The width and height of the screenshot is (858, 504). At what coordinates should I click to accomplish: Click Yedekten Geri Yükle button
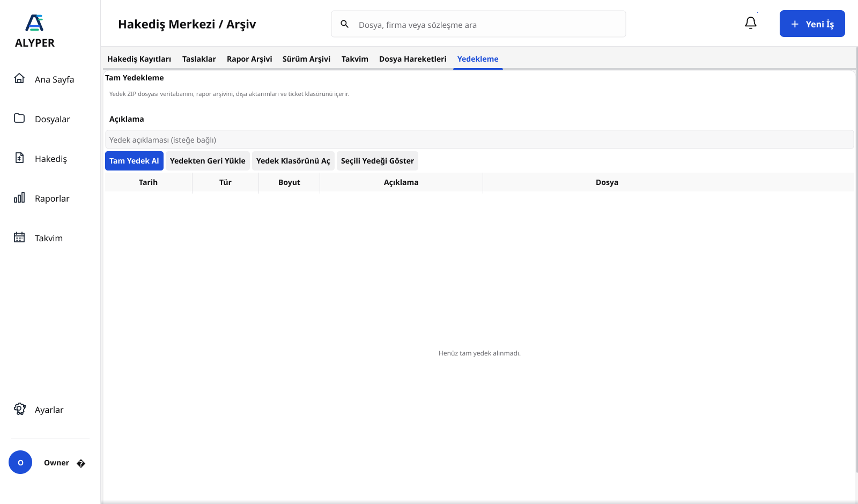coord(208,161)
